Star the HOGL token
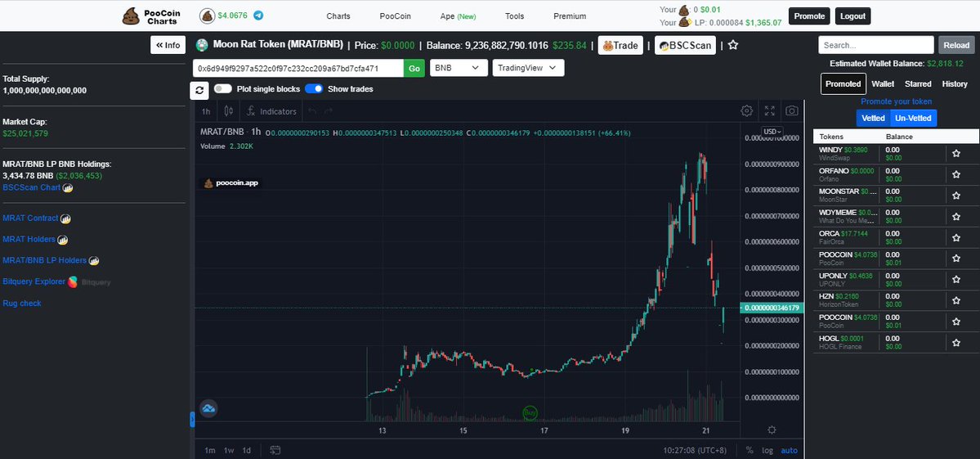Image resolution: width=980 pixels, height=459 pixels. click(x=956, y=343)
